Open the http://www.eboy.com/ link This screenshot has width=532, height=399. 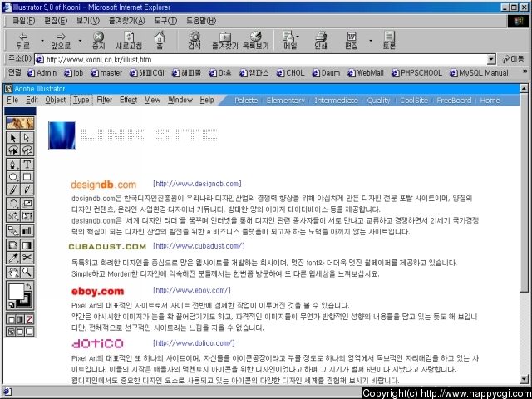(192, 290)
